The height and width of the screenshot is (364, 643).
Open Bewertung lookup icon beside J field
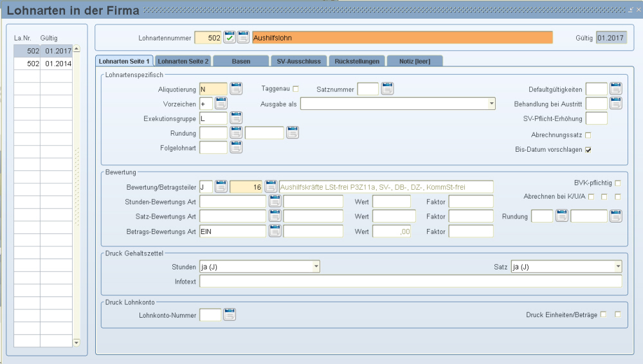221,187
